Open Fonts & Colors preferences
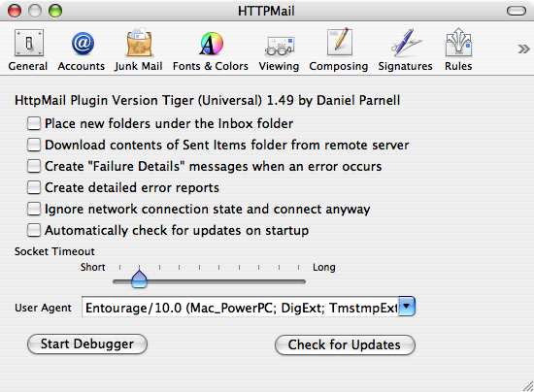 pyautogui.click(x=211, y=50)
